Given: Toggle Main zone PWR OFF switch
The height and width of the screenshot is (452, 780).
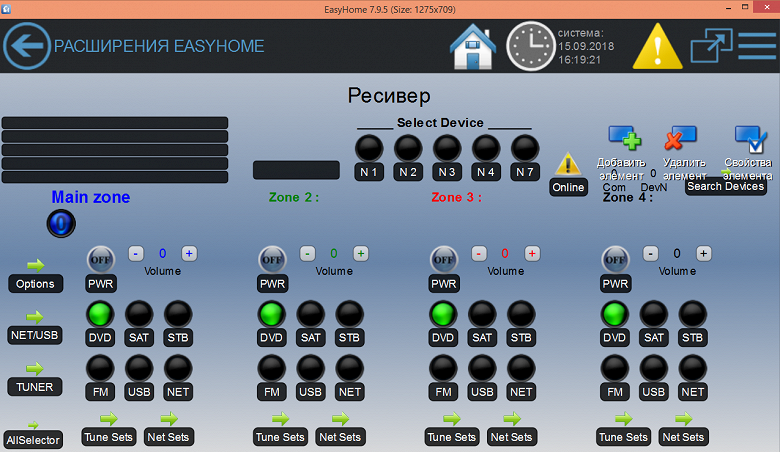Looking at the screenshot, I should click(100, 260).
